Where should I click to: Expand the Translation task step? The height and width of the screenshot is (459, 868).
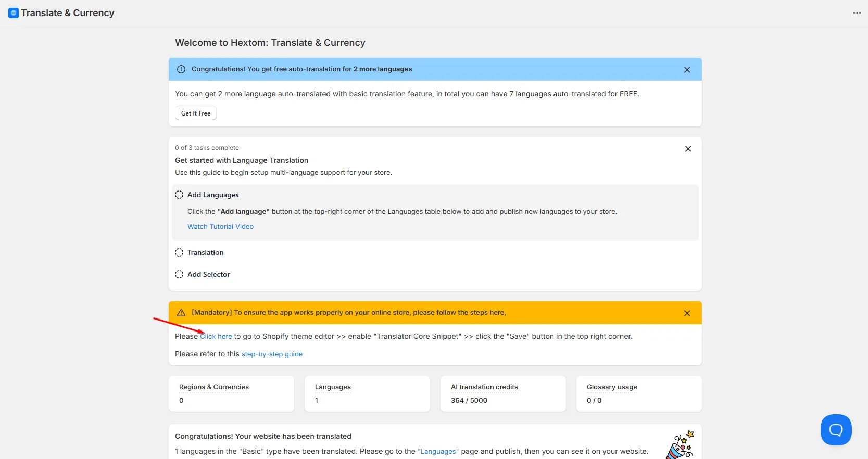[x=205, y=252]
